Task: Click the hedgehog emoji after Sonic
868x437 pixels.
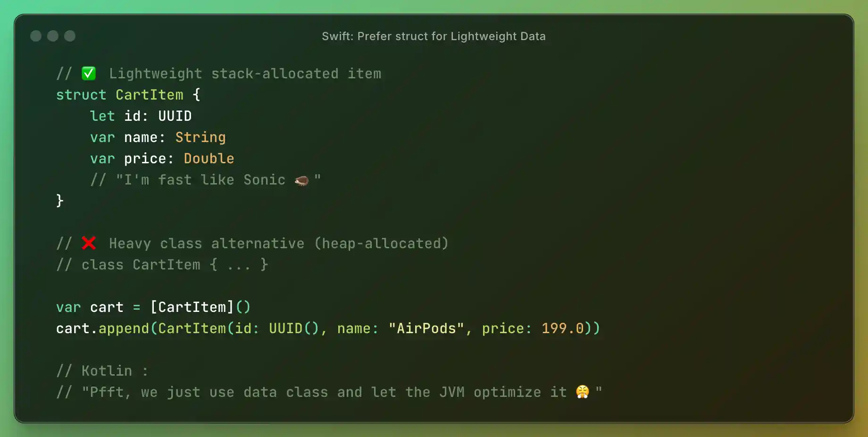Action: (x=301, y=180)
